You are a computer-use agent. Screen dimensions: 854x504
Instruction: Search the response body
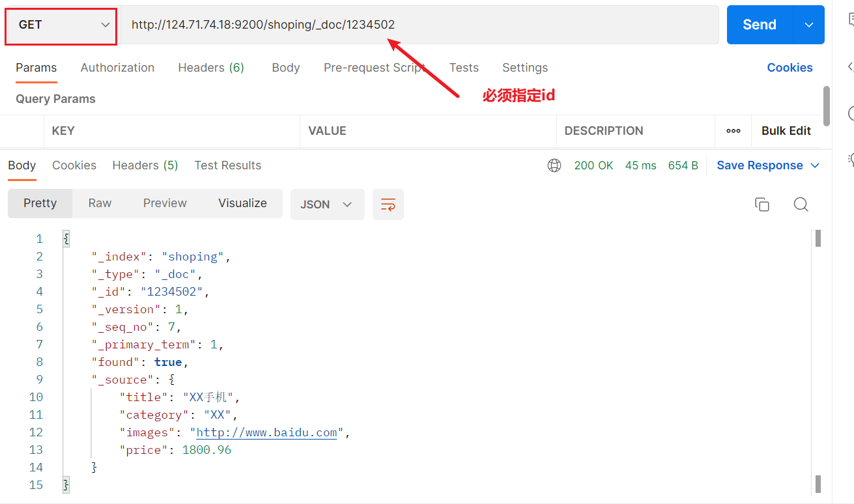click(x=801, y=204)
